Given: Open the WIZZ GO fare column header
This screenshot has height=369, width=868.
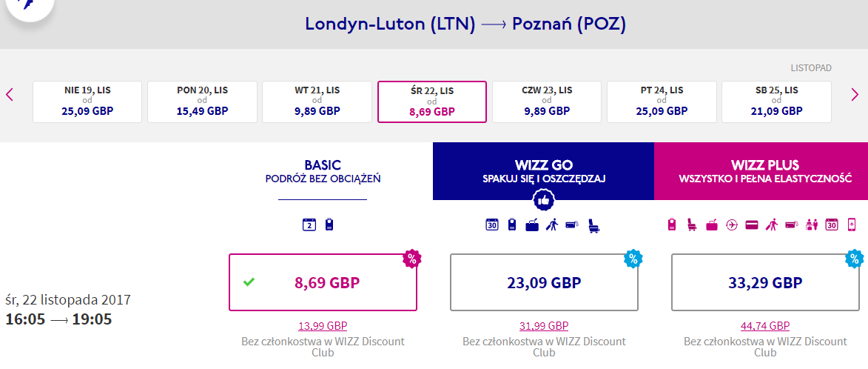Looking at the screenshot, I should [544, 171].
